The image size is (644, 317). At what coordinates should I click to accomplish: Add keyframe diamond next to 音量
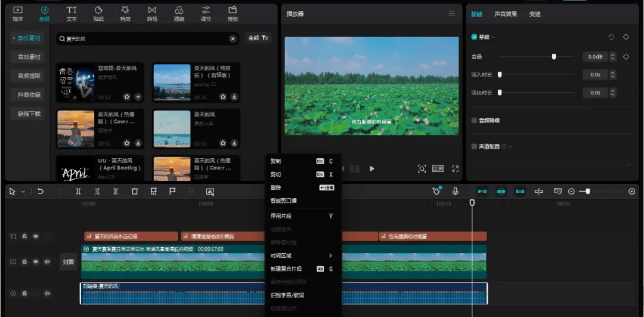click(626, 57)
